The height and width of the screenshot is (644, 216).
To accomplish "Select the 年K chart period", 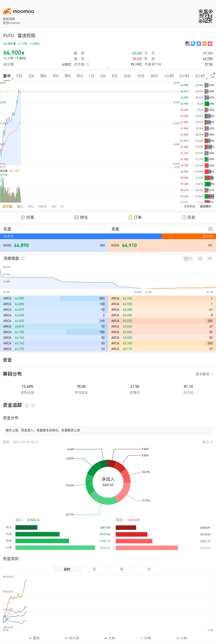I will tap(80, 76).
